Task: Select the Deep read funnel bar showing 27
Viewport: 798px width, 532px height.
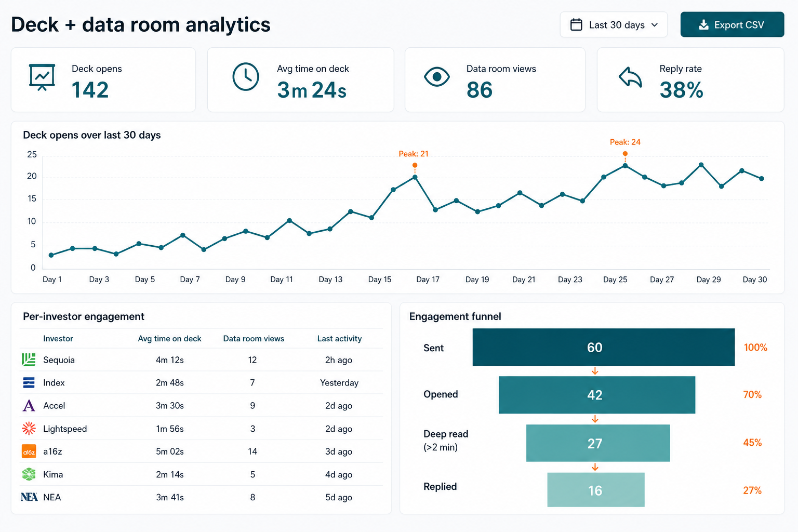Action: click(x=598, y=443)
